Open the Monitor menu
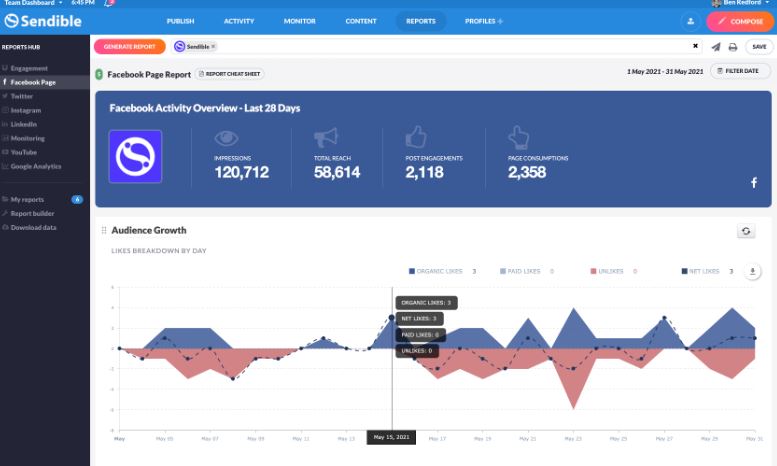Image resolution: width=777 pixels, height=466 pixels. click(x=299, y=21)
